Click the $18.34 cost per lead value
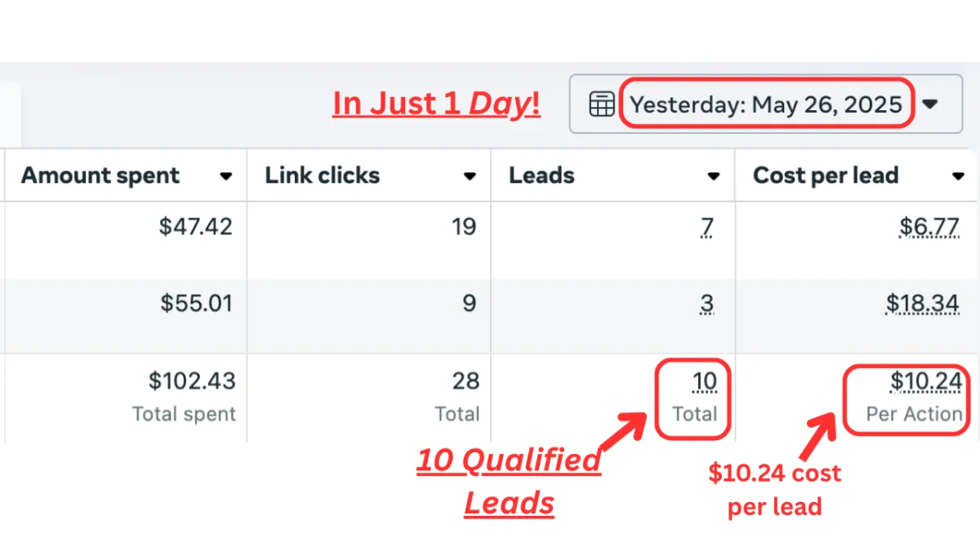The image size is (980, 551). pyautogui.click(x=923, y=304)
